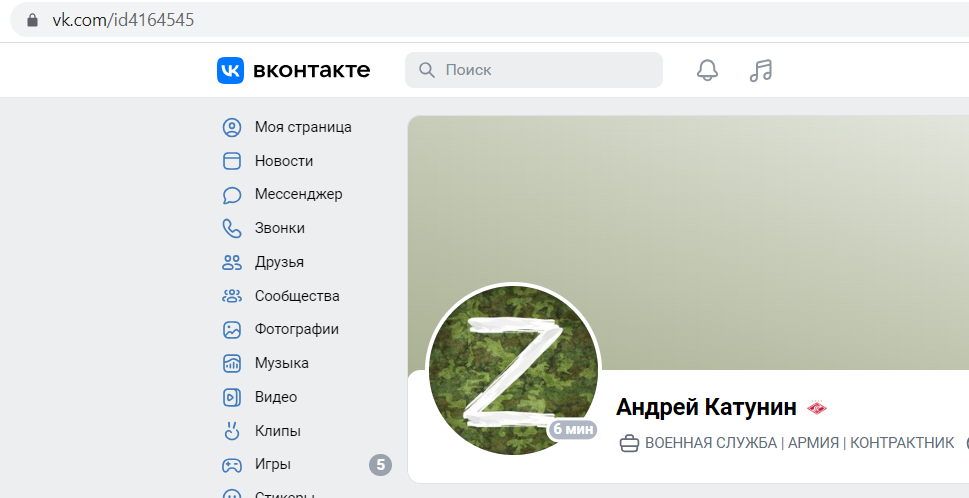Click the browser address bar URL
Viewport: 969px width, 498px height.
[123, 20]
